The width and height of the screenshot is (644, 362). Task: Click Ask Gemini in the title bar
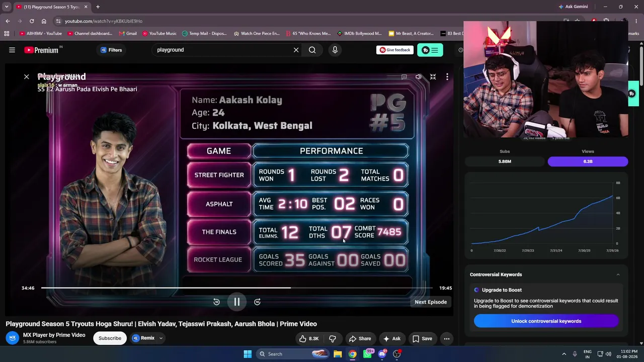point(573,7)
